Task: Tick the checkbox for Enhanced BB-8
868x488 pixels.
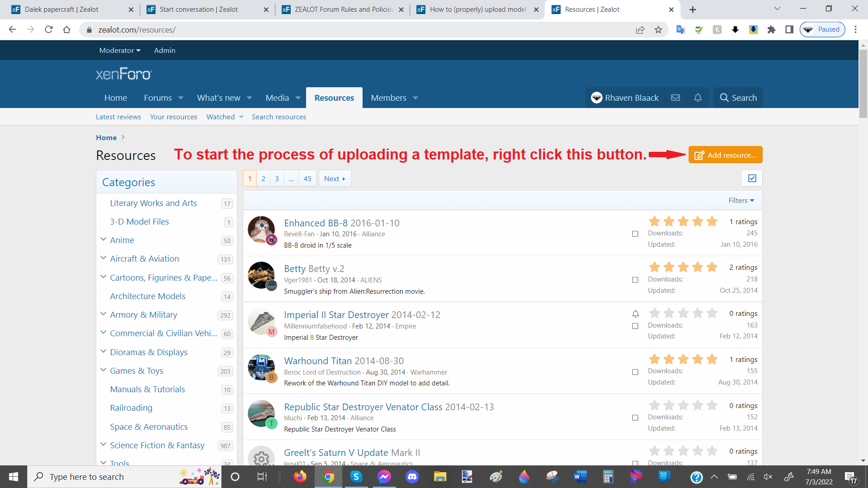Action: pos(635,234)
